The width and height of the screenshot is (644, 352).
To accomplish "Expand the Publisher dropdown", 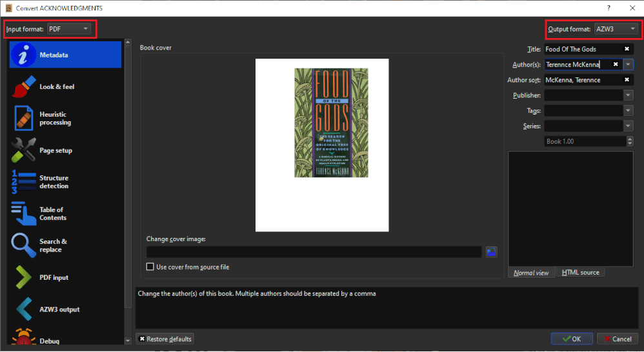I will click(x=628, y=95).
